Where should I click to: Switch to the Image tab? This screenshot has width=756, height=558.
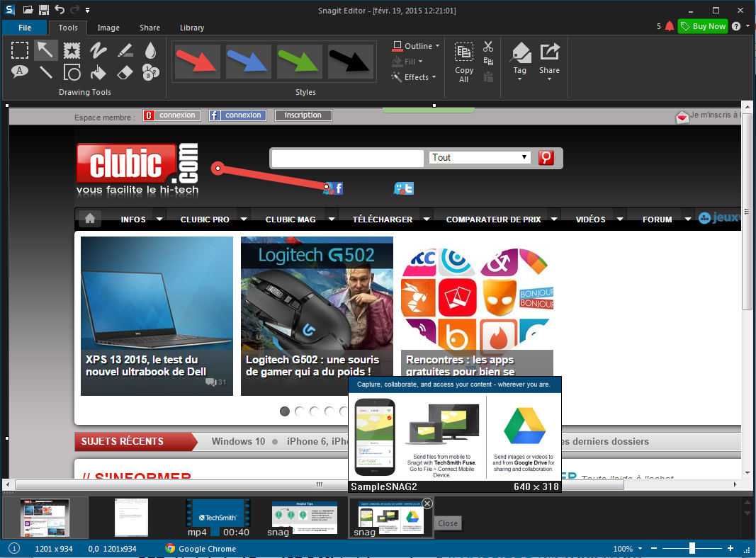coord(108,28)
